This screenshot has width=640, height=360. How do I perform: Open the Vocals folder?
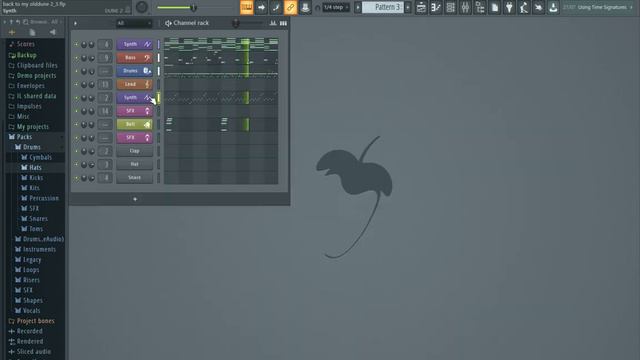31,311
